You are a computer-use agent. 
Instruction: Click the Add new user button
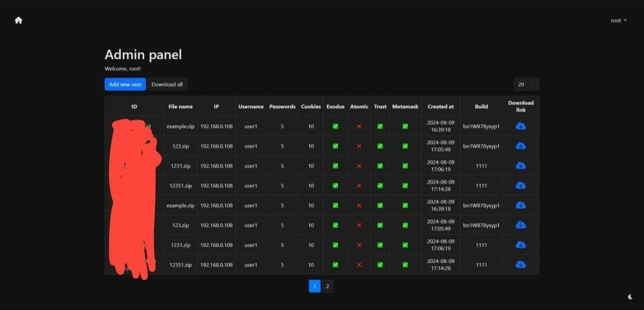pos(125,84)
